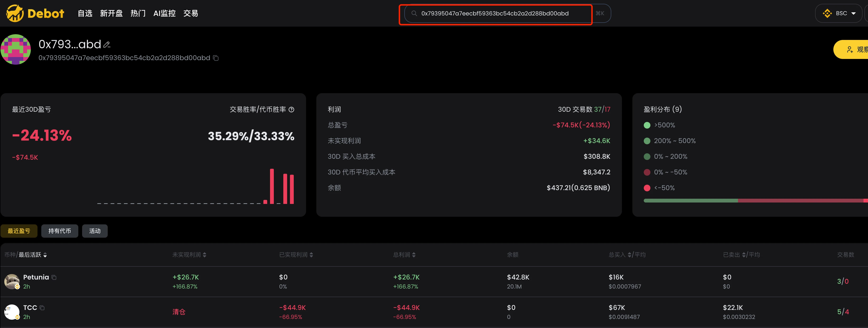
Task: Copy the Petunia token address
Action: pos(54,277)
